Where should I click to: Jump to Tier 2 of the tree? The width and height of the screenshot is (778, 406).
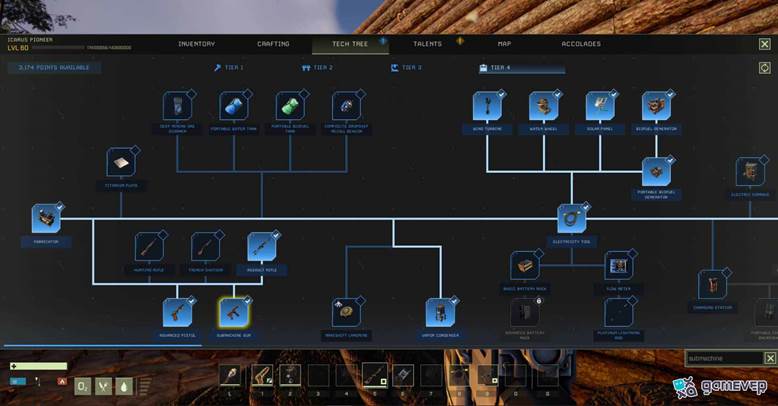318,68
